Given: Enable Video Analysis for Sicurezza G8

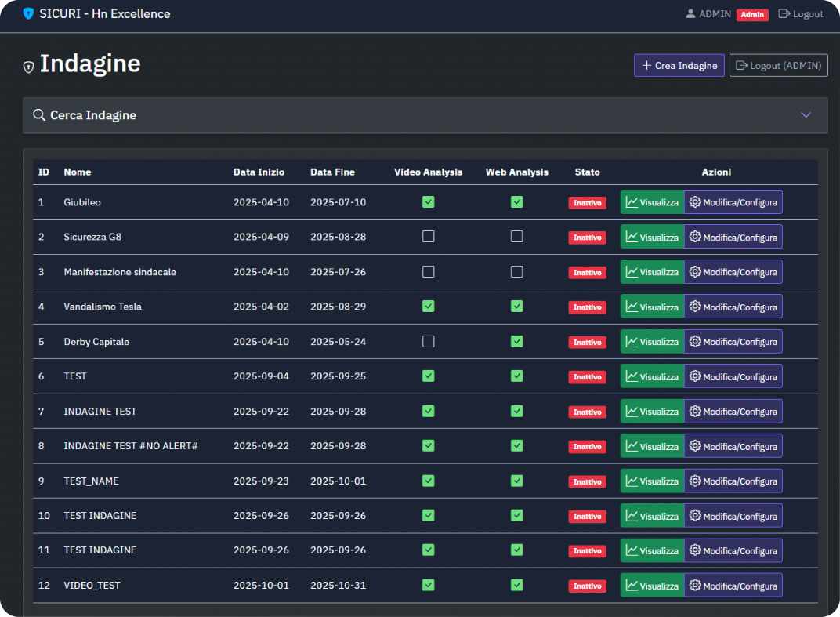Looking at the screenshot, I should click(x=428, y=237).
